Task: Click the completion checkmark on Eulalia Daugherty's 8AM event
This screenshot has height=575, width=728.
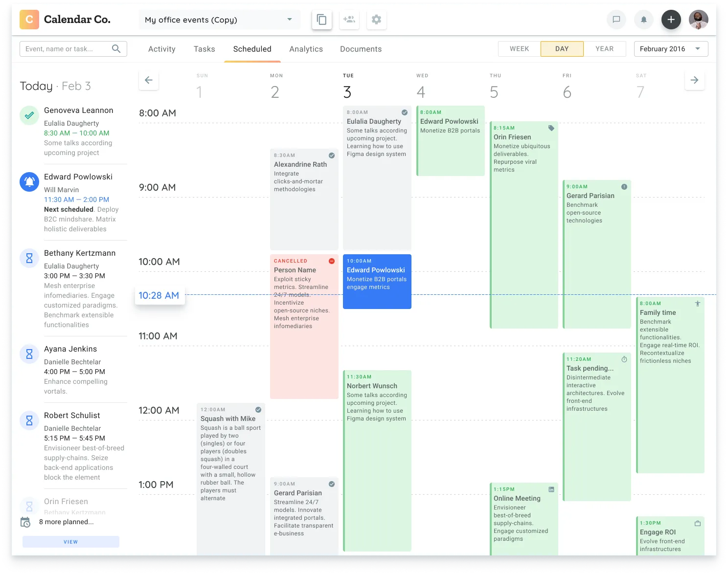Action: [405, 111]
